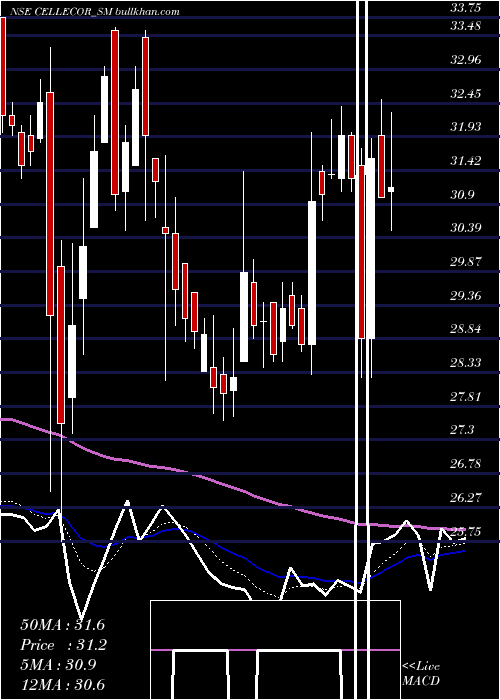Click the 30.9 price axis label
The width and height of the screenshot is (500, 700).
coord(462,195)
